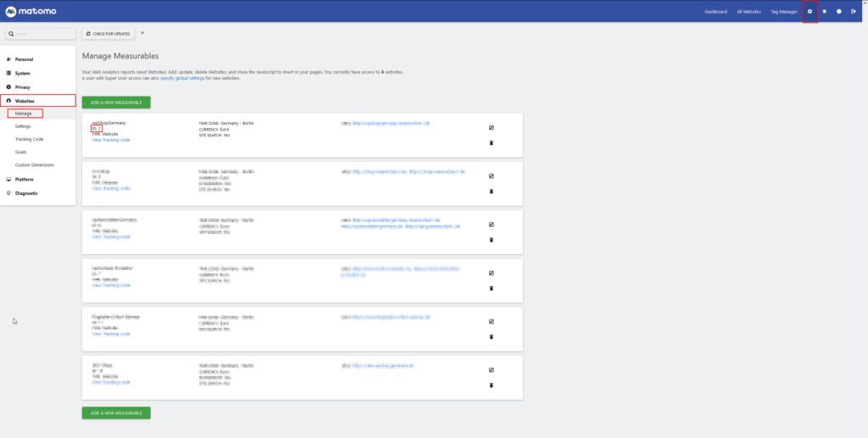
Task: Open the administration gear icon
Action: tap(810, 12)
